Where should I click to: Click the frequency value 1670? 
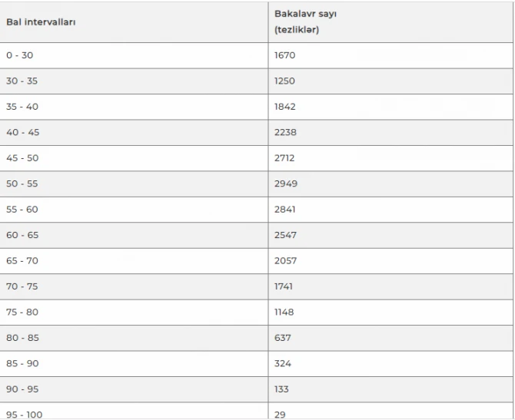point(390,55)
